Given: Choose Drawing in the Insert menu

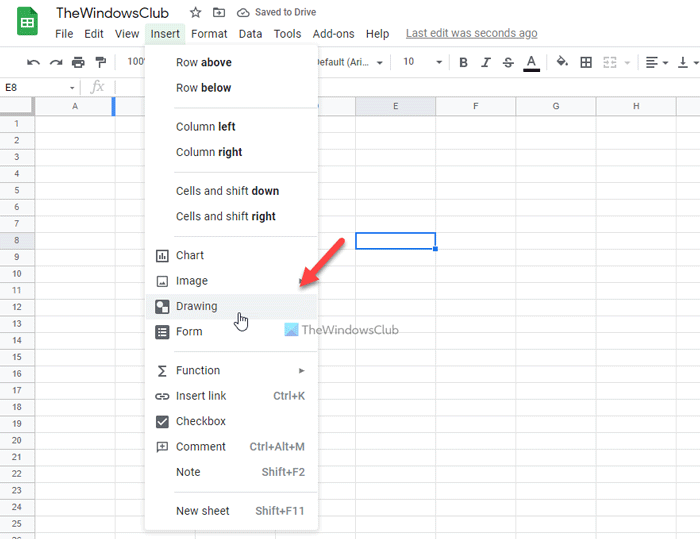Looking at the screenshot, I should click(x=231, y=306).
